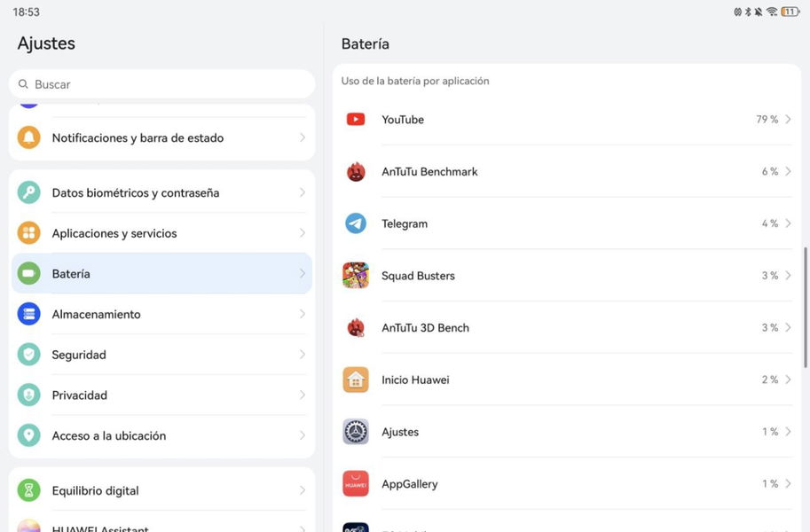Open Notificaciones y barra de estado

(138, 138)
